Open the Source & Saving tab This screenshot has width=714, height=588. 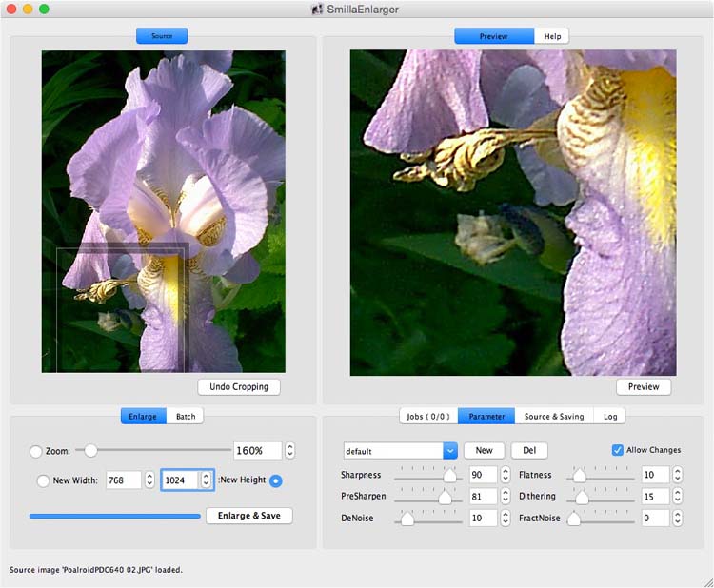pyautogui.click(x=554, y=417)
